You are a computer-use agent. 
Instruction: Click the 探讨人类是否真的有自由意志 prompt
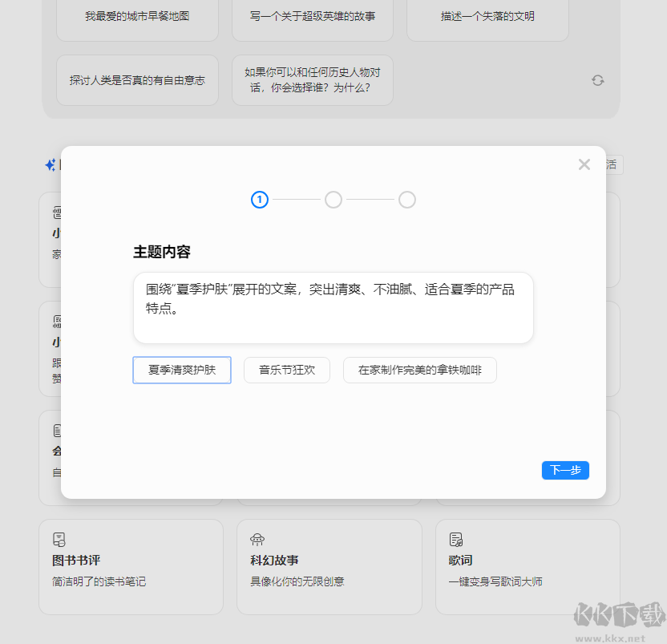[137, 79]
